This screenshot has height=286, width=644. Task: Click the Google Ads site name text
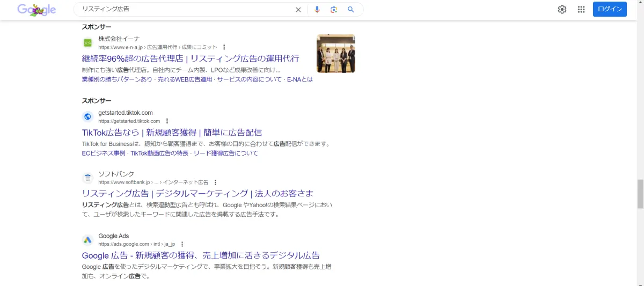tap(114, 236)
